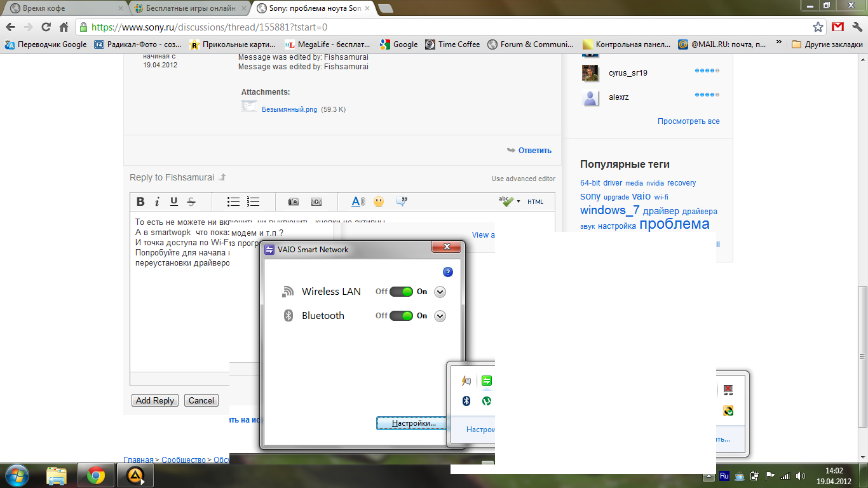Insert an image using the camera icon
The image size is (868, 488).
point(293,202)
